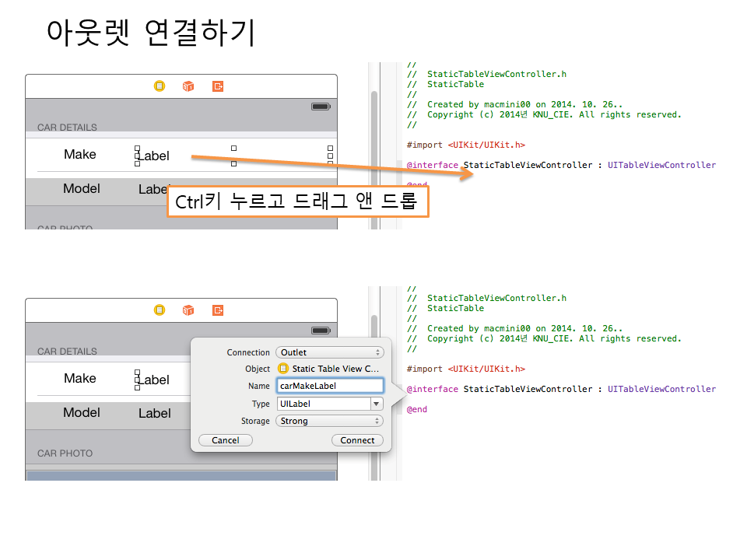
Task: Click the battery icon in upper simulated status bar
Action: 320,107
